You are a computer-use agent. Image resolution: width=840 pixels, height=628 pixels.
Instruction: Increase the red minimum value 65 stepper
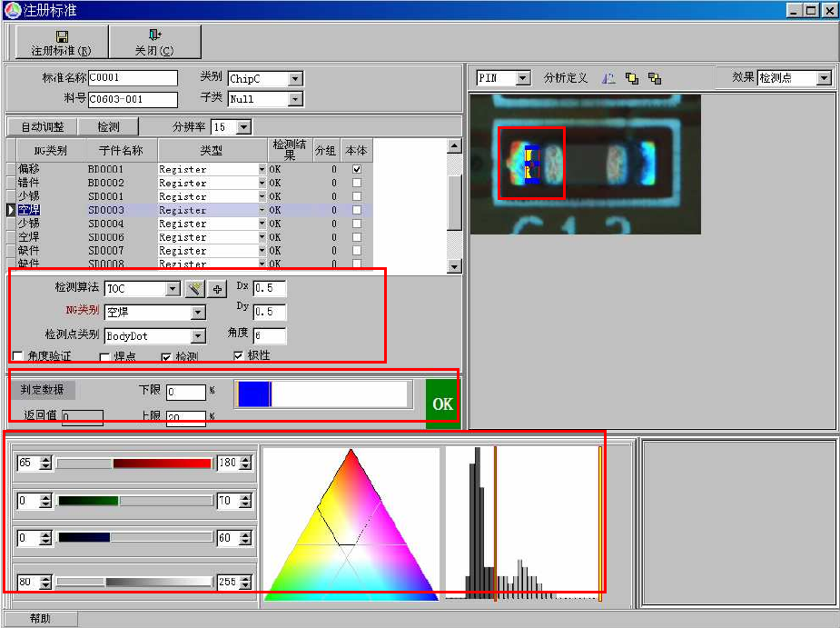coord(46,460)
